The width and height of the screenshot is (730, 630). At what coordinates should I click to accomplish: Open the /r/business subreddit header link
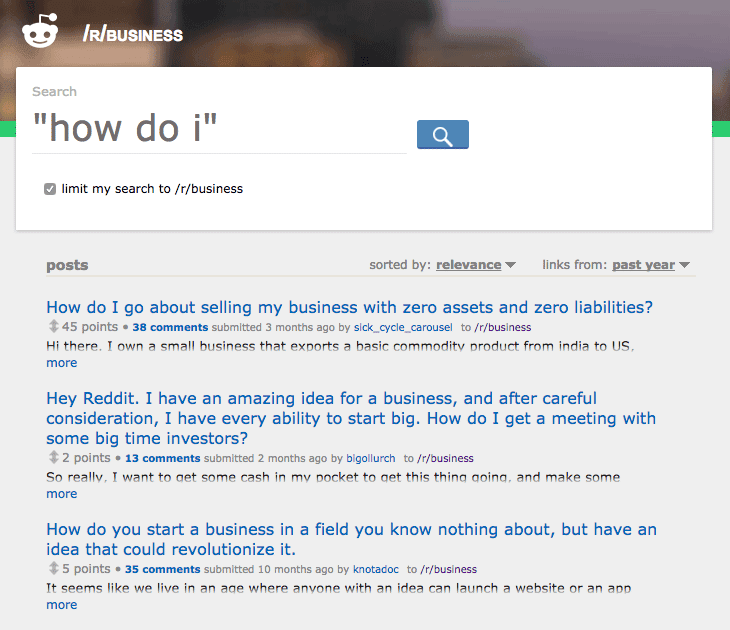click(x=133, y=35)
